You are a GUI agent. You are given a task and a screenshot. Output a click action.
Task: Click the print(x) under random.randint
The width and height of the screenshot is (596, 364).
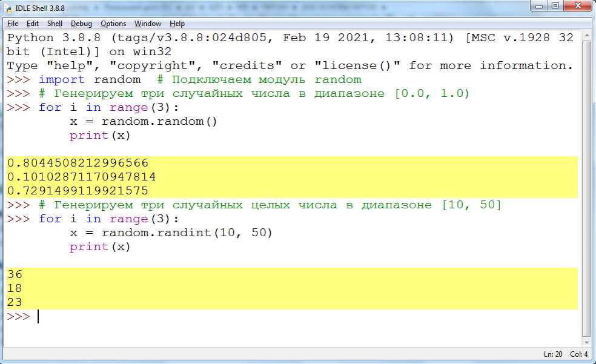click(x=100, y=247)
